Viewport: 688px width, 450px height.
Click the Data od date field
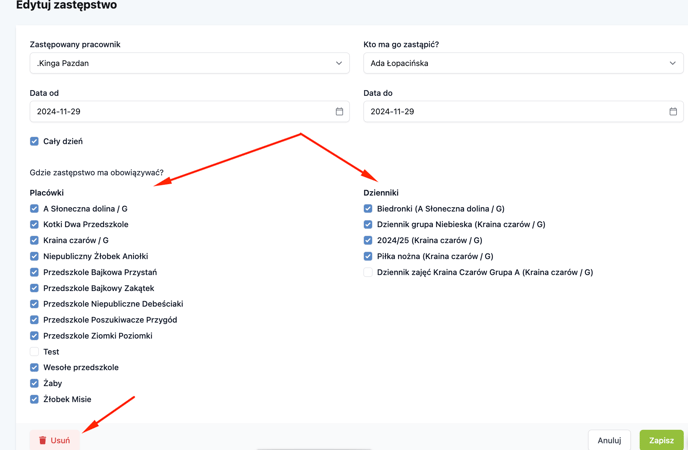pyautogui.click(x=190, y=111)
